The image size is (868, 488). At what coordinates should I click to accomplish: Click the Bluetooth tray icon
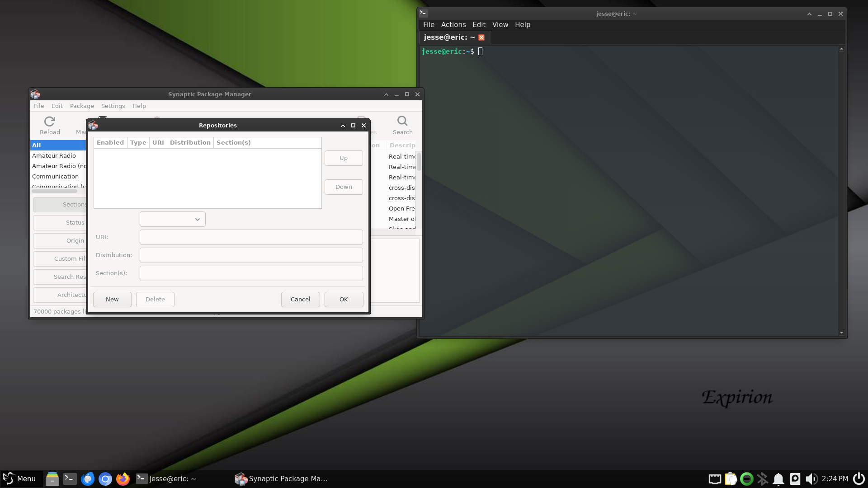763,479
